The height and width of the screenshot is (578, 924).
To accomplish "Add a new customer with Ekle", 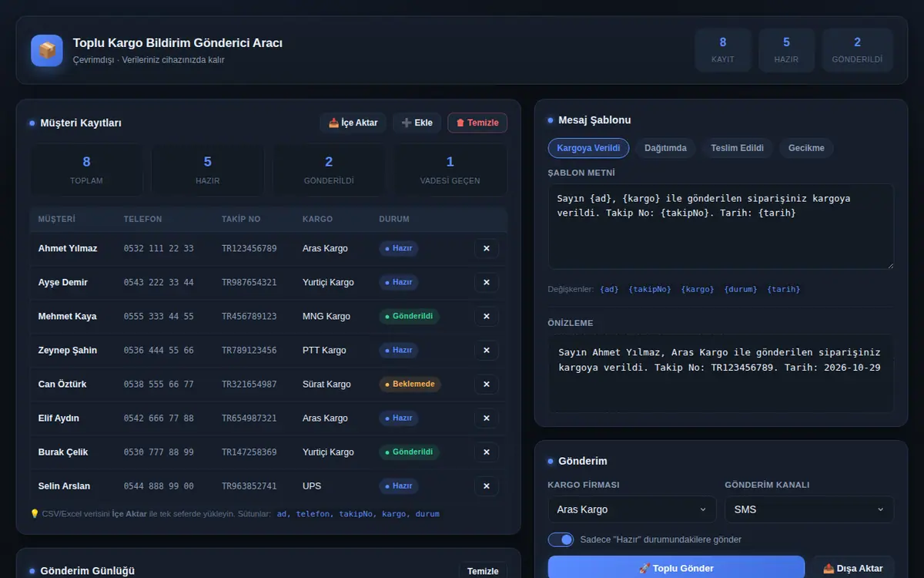I will pyautogui.click(x=417, y=123).
